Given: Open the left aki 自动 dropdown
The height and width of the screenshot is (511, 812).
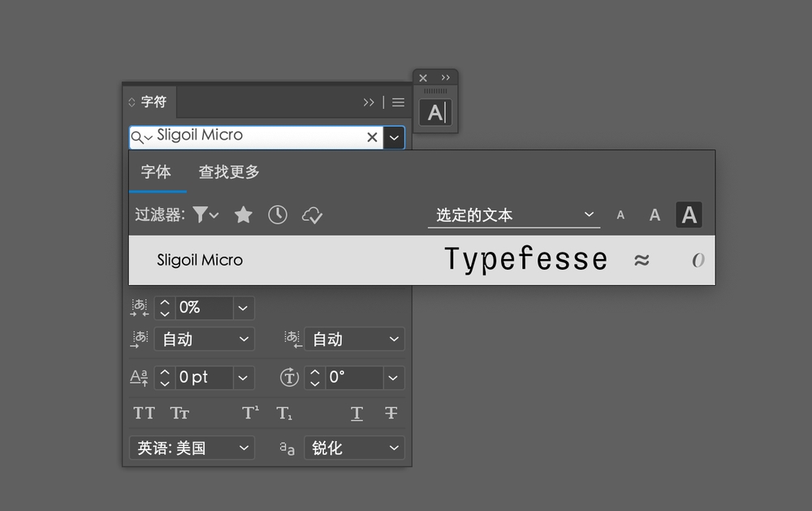Looking at the screenshot, I should (x=205, y=339).
